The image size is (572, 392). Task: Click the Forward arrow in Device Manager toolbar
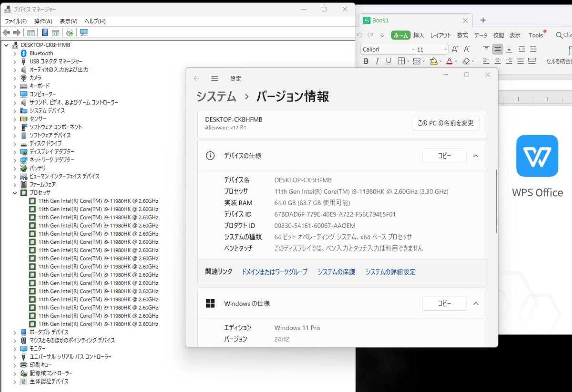[x=17, y=32]
